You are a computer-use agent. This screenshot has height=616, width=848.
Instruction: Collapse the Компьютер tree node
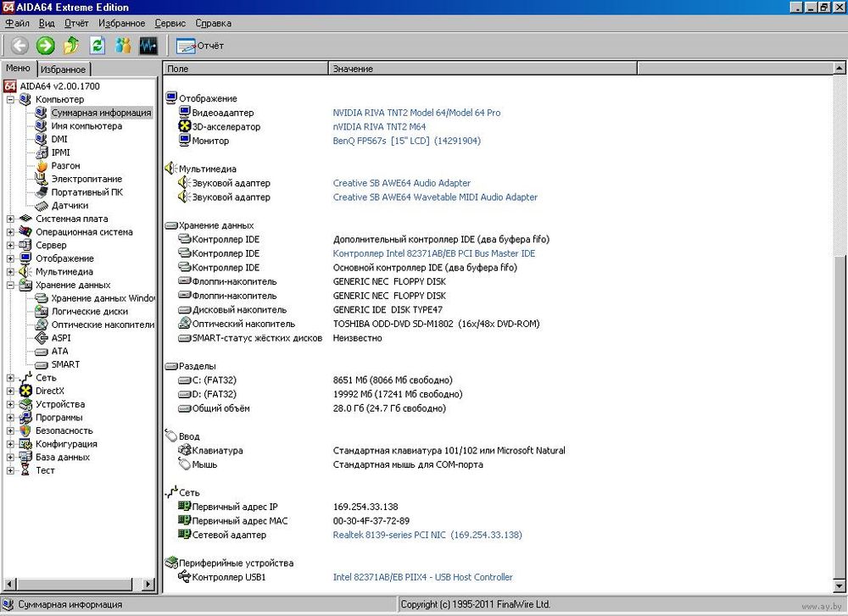tap(10, 100)
